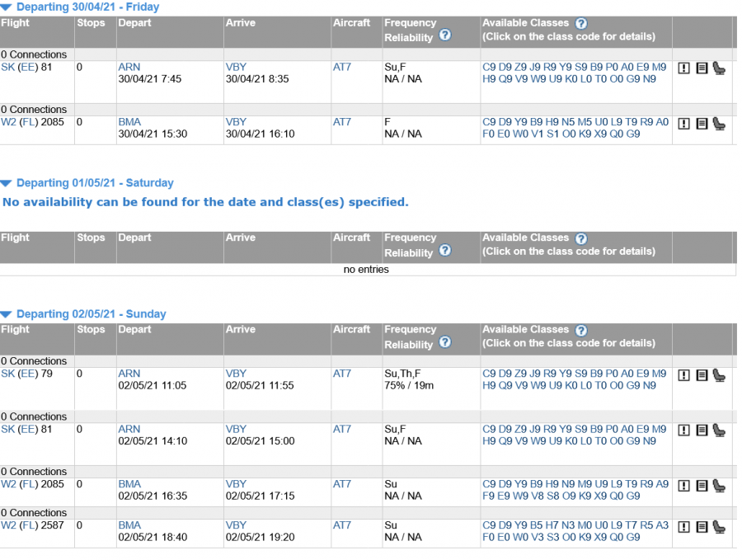
Task: Open the SK airline link for flight 79
Action: [7, 374]
